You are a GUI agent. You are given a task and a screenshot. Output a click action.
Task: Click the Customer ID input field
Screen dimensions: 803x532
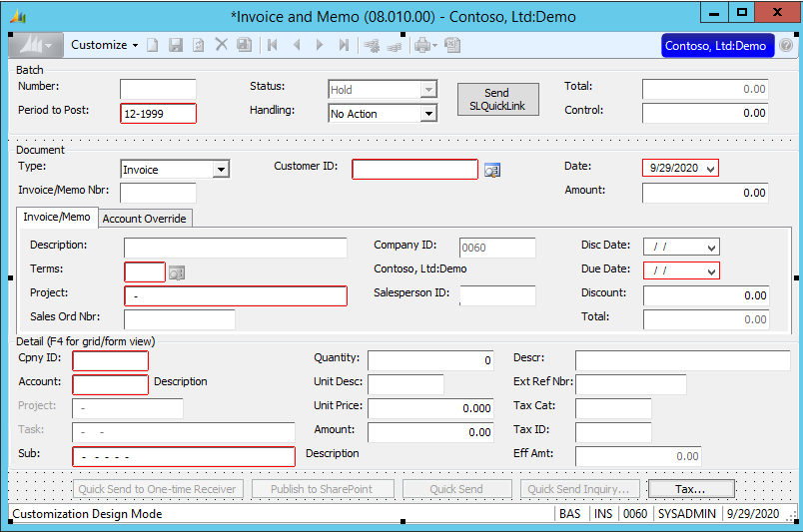414,170
